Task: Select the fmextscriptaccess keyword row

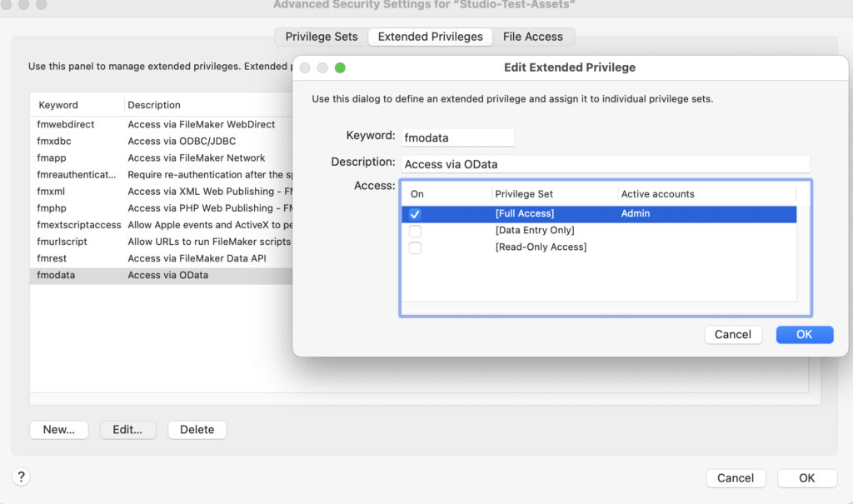Action: (161, 225)
